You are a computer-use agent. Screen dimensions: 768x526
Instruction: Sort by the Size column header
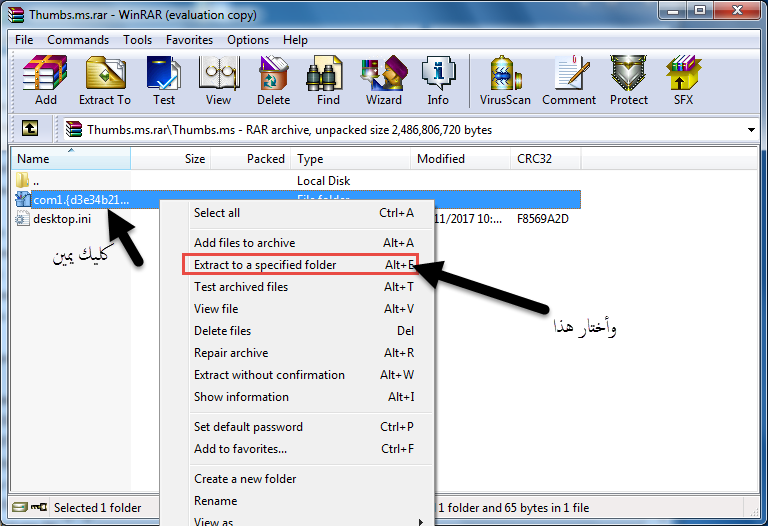pyautogui.click(x=170, y=159)
